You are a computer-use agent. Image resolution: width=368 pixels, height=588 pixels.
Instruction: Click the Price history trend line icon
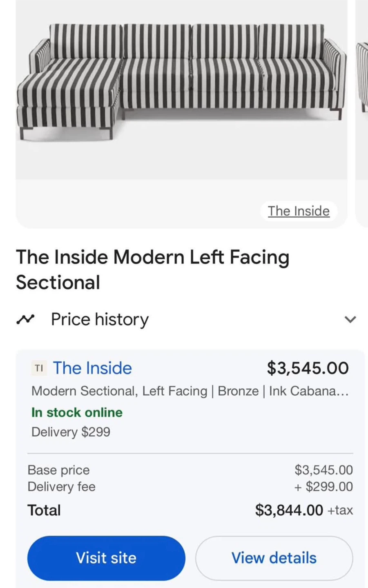(x=25, y=319)
